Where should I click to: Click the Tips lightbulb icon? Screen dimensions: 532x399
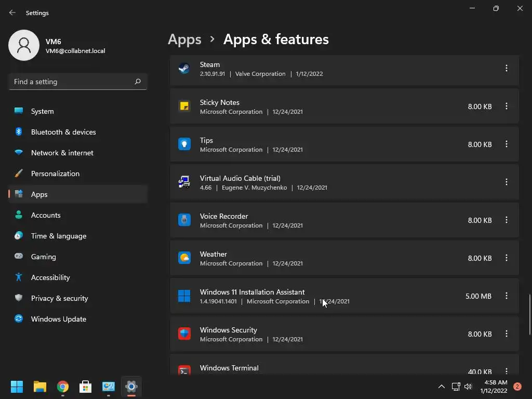click(184, 144)
